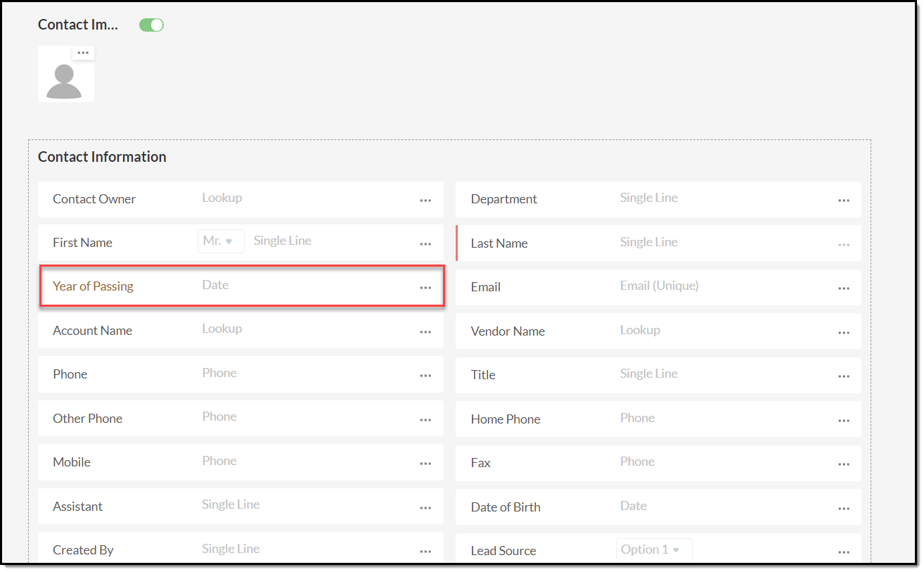Image resolution: width=924 pixels, height=572 pixels.
Task: Select the Last Name field label
Action: point(499,243)
